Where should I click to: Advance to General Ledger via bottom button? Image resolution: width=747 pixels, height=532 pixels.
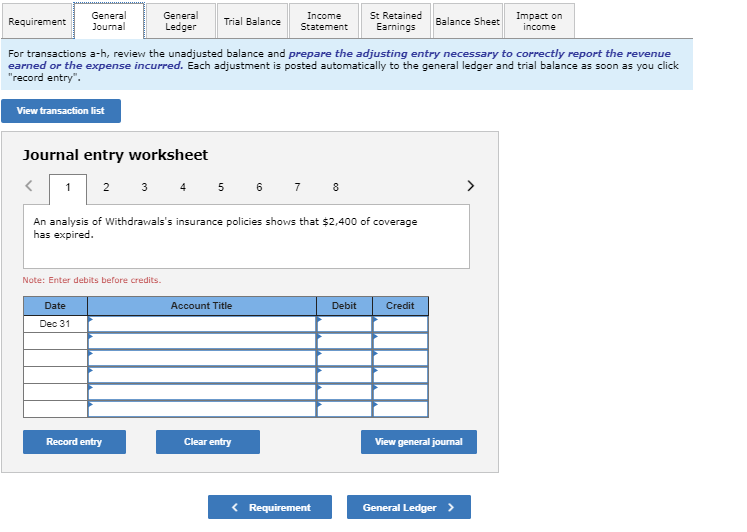coord(409,507)
